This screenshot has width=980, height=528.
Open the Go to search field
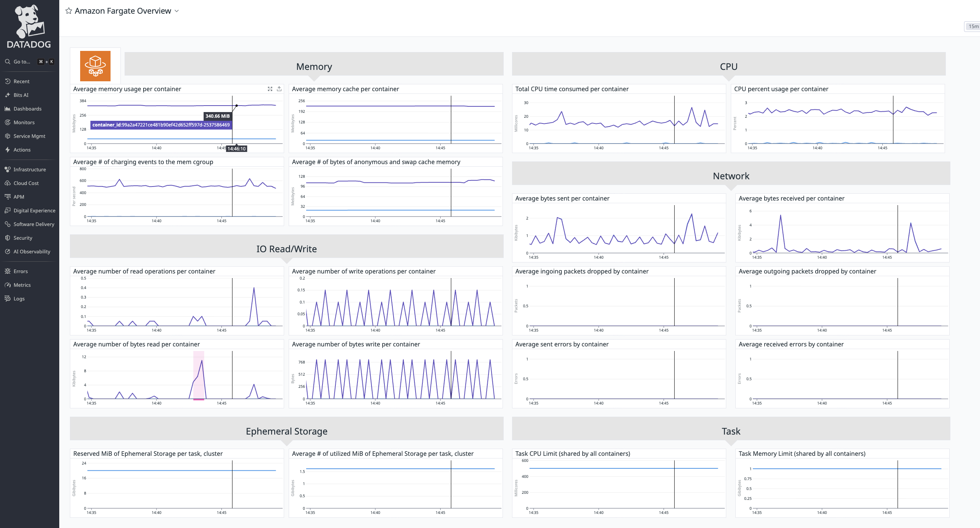pos(22,62)
